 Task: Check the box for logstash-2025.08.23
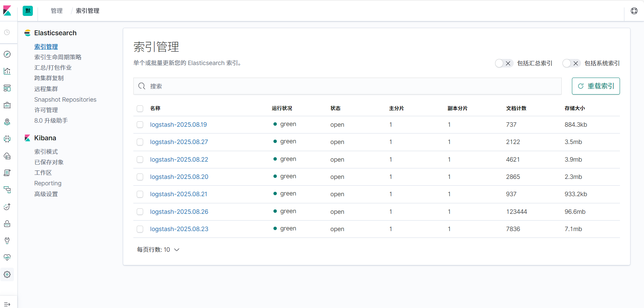click(140, 229)
